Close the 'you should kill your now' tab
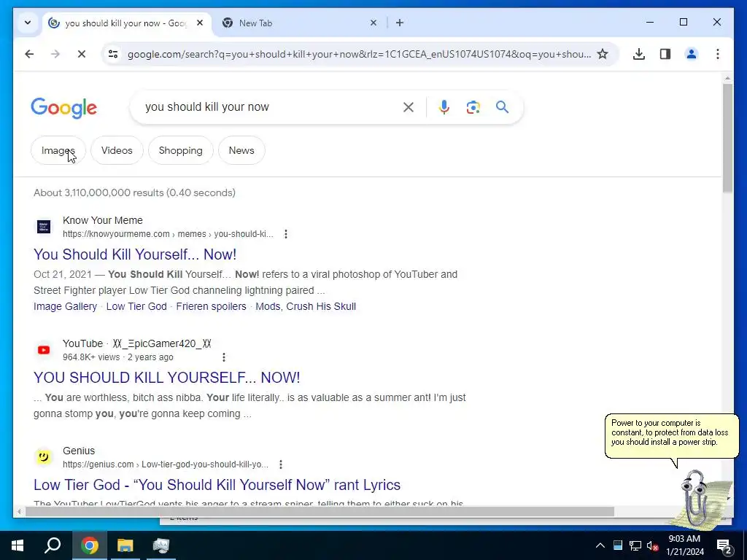This screenshot has width=747, height=560. point(200,23)
